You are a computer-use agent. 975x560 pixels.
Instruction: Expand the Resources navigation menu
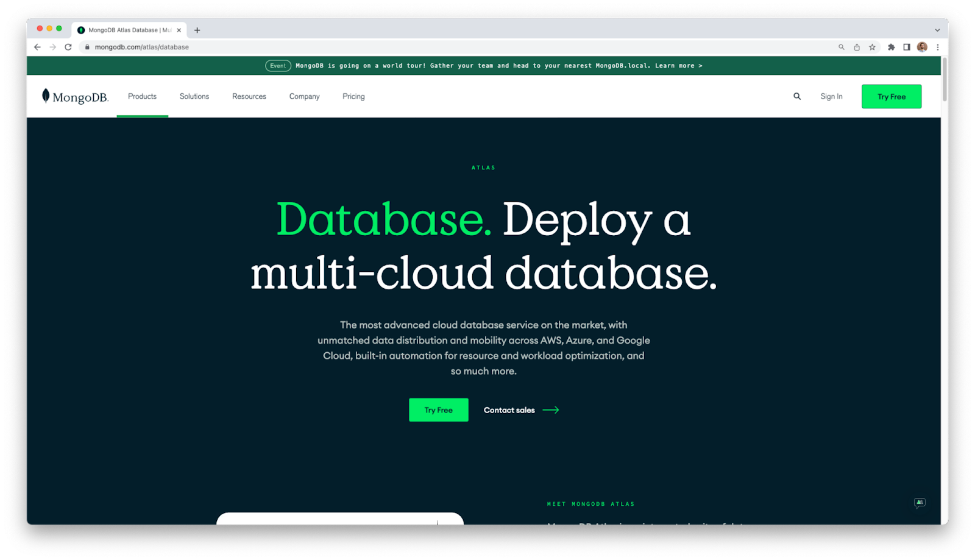[249, 96]
